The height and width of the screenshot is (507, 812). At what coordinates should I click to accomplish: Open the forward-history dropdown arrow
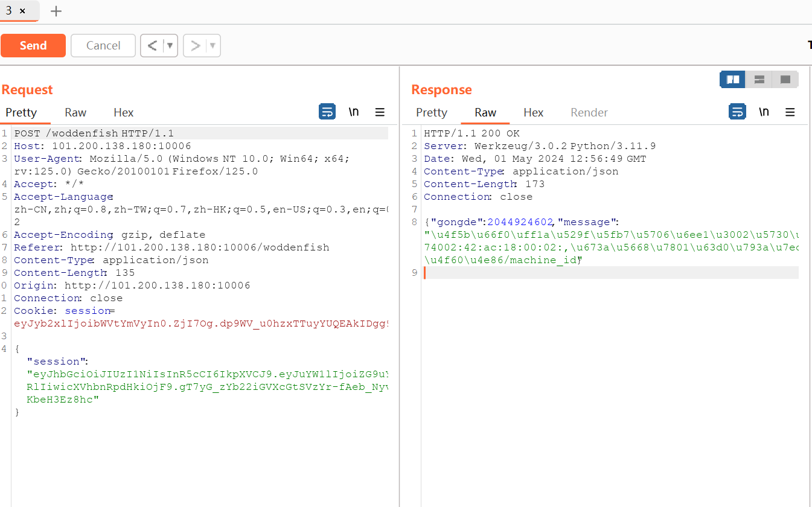click(x=213, y=45)
